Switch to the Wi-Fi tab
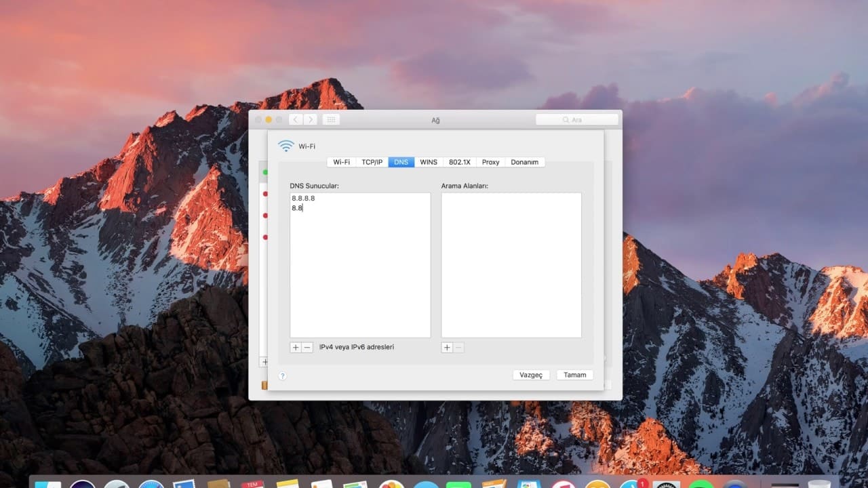868x488 pixels. coord(342,162)
